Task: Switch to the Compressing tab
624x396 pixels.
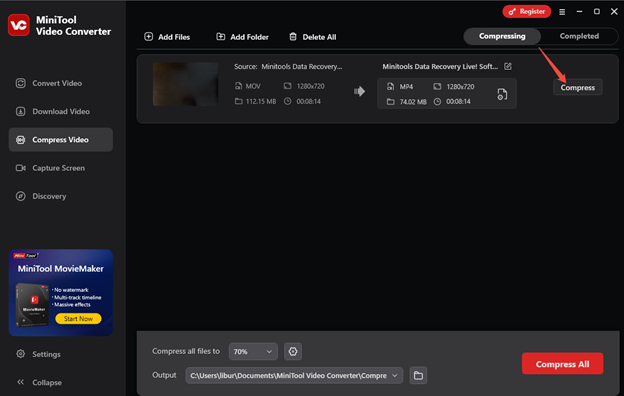Action: (x=502, y=36)
